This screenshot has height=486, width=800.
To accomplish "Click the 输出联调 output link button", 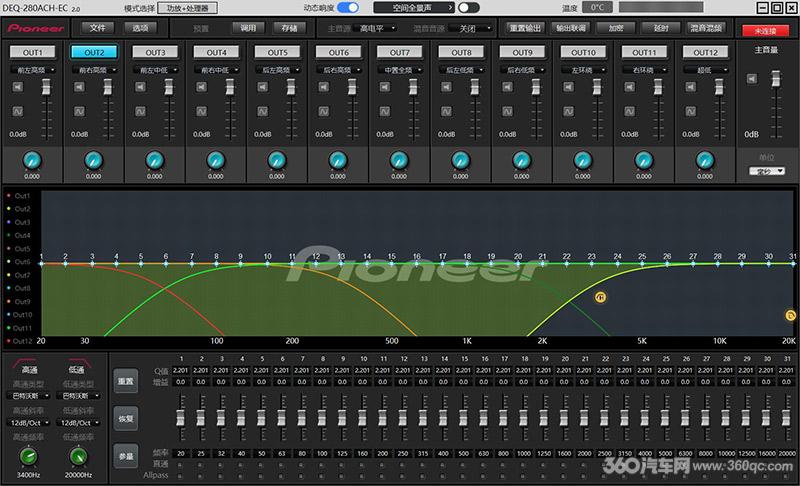I will tap(571, 28).
